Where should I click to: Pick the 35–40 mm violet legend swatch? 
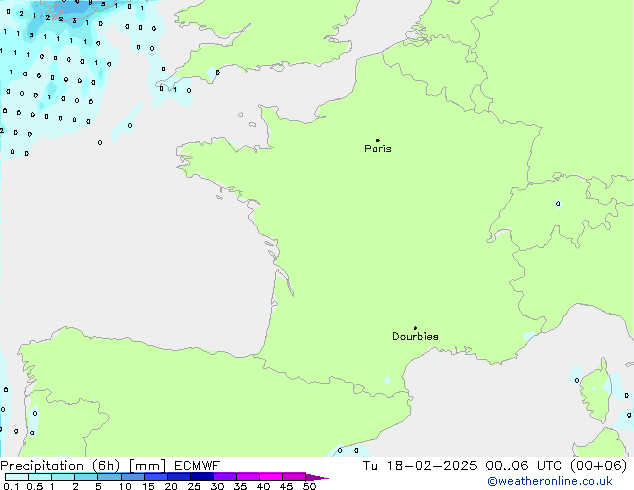click(x=248, y=477)
